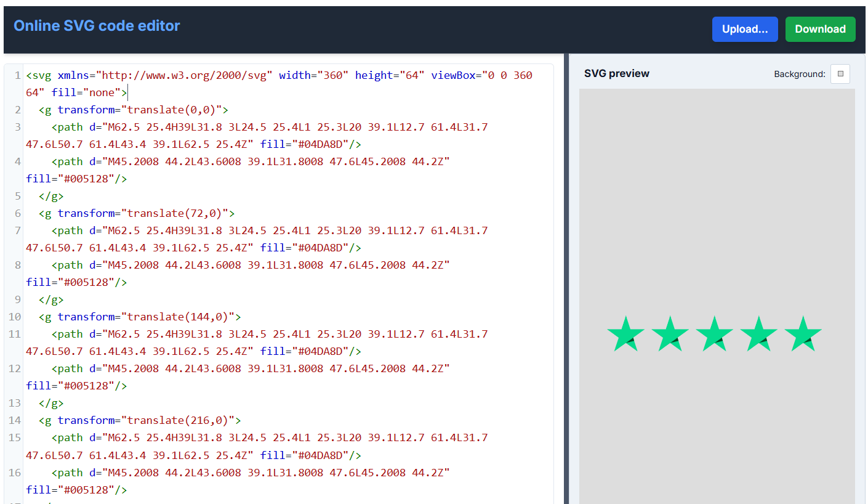Click the Download button
868x504 pixels.
pyautogui.click(x=820, y=29)
